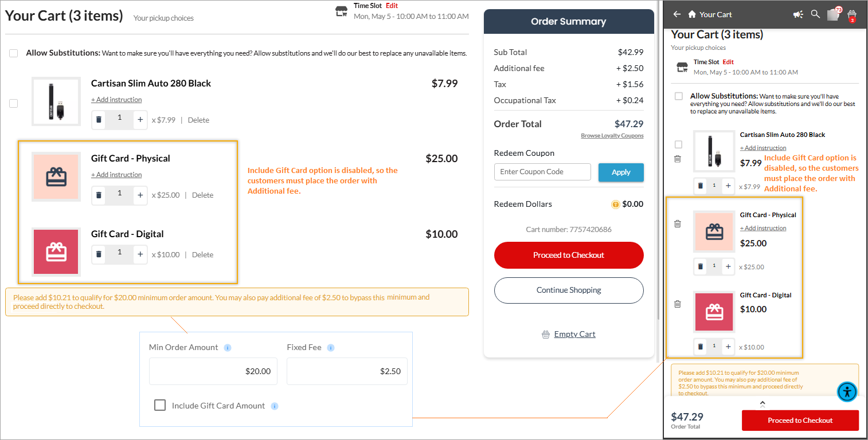Click the accessibility icon button
Image resolution: width=868 pixels, height=440 pixels.
pyautogui.click(x=847, y=392)
